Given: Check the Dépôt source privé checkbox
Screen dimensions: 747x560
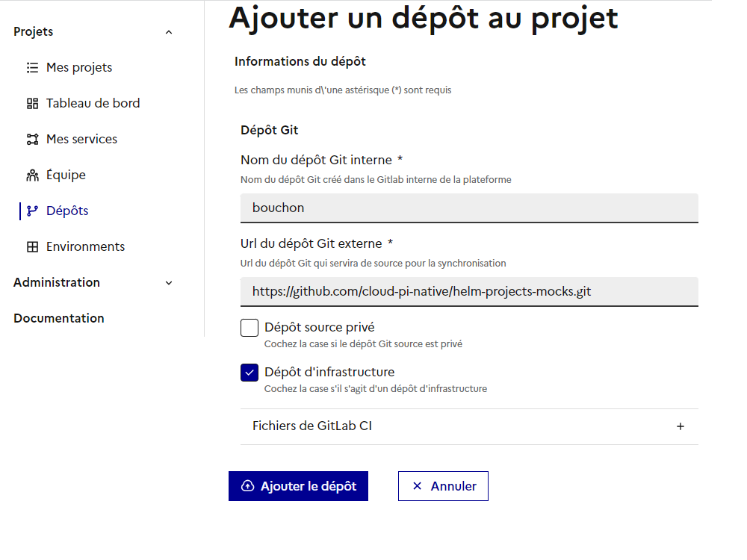Looking at the screenshot, I should [249, 327].
